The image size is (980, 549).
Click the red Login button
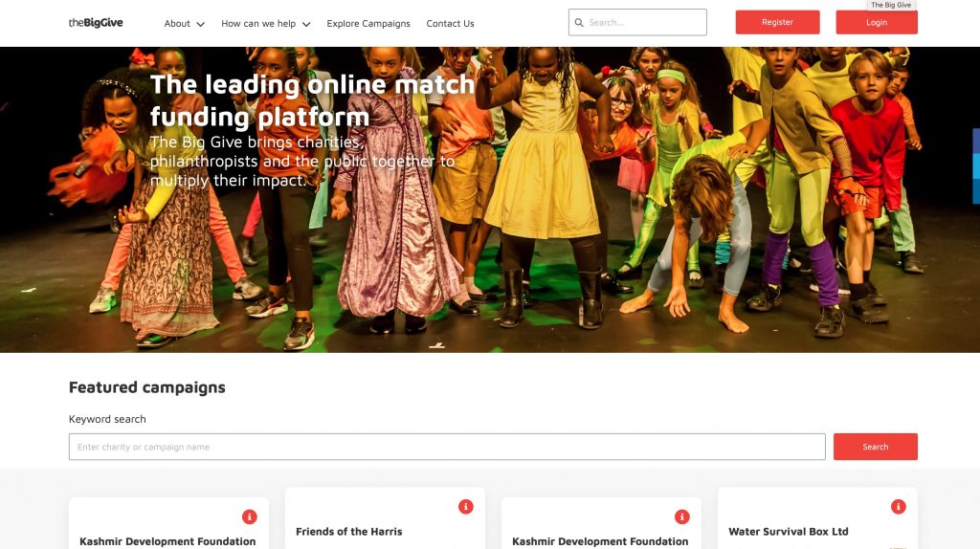(x=877, y=22)
